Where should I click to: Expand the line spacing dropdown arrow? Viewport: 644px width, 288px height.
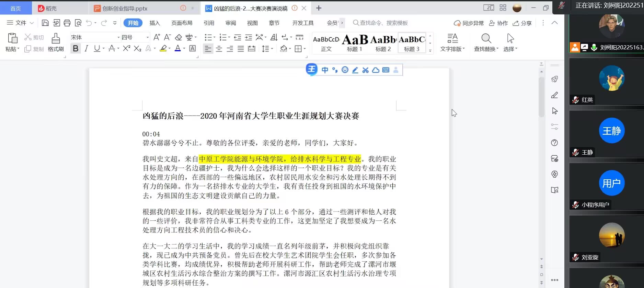point(272,49)
